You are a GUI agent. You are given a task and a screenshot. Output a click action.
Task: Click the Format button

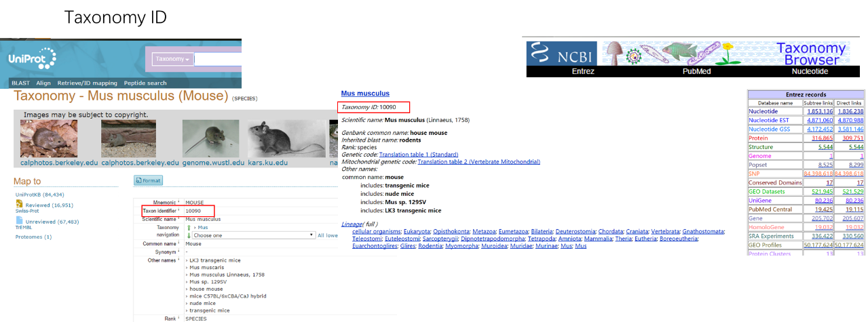(149, 180)
